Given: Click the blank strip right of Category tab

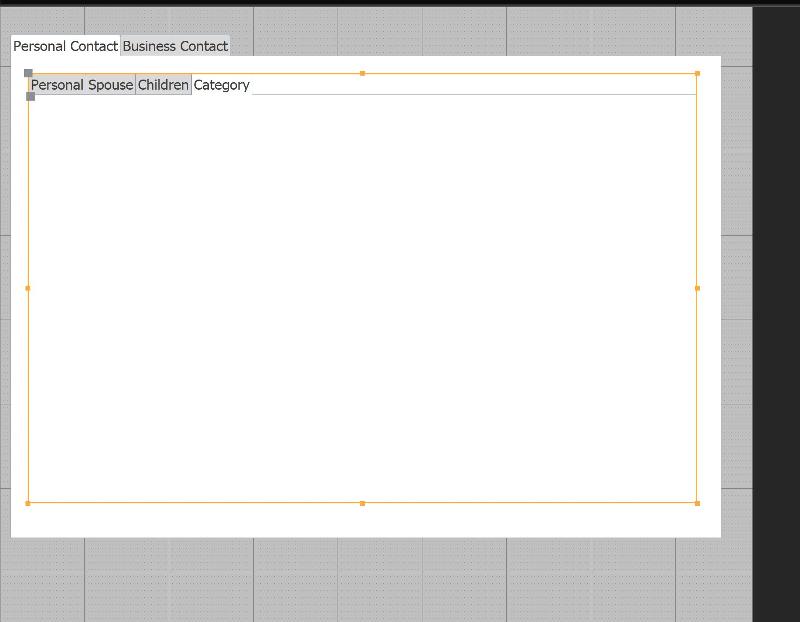Looking at the screenshot, I should (x=450, y=85).
